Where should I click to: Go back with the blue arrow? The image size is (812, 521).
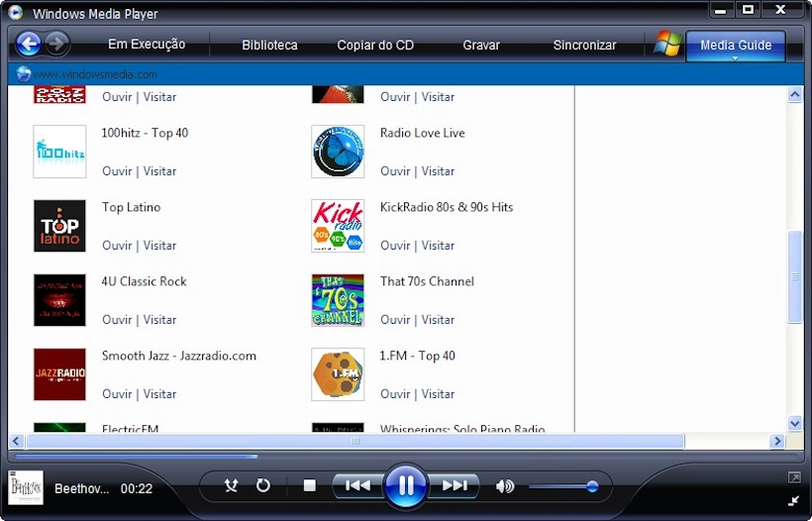click(29, 44)
